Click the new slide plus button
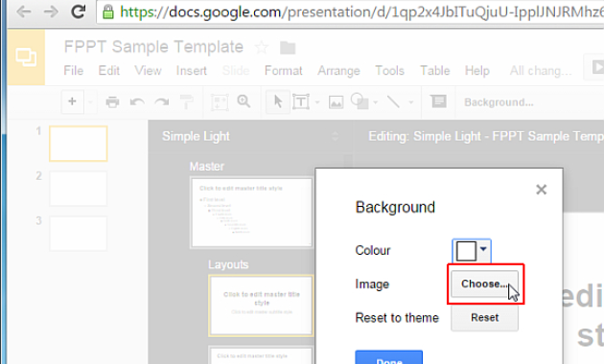This screenshot has height=364, width=604. (x=72, y=102)
